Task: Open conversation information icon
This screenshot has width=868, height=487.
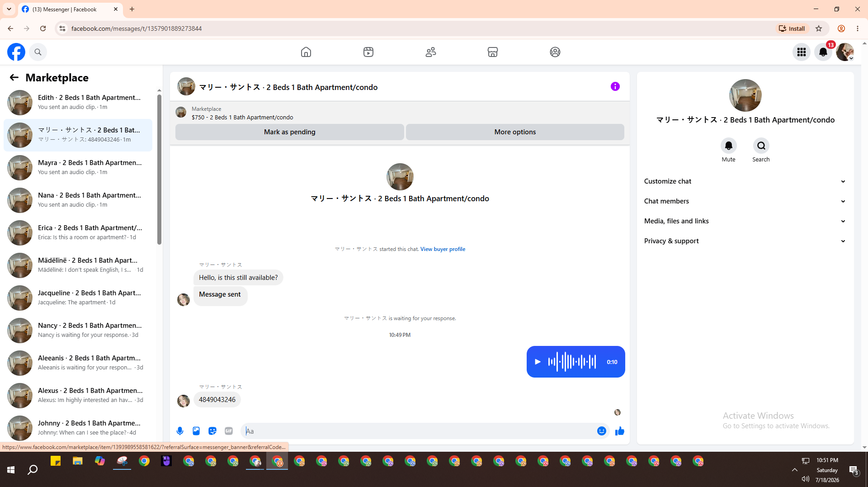Action: coord(615,86)
